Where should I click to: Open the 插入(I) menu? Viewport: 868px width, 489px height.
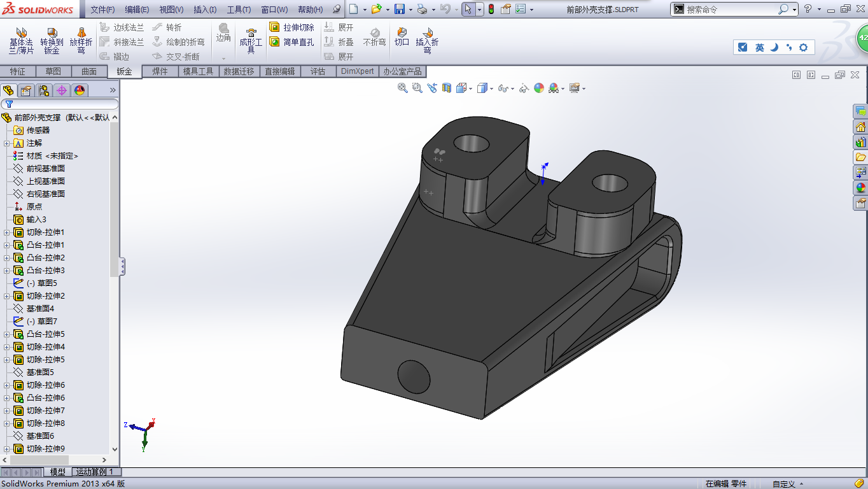click(205, 10)
